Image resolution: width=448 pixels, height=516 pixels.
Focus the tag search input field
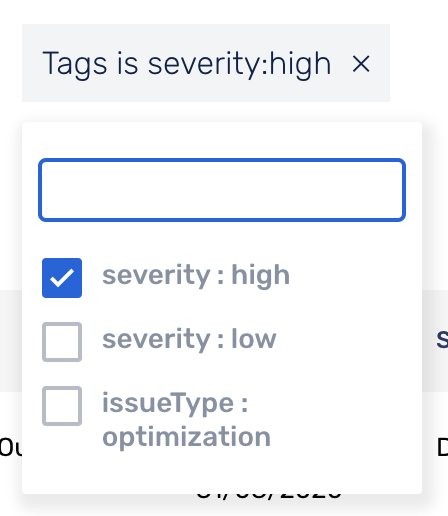click(x=222, y=190)
